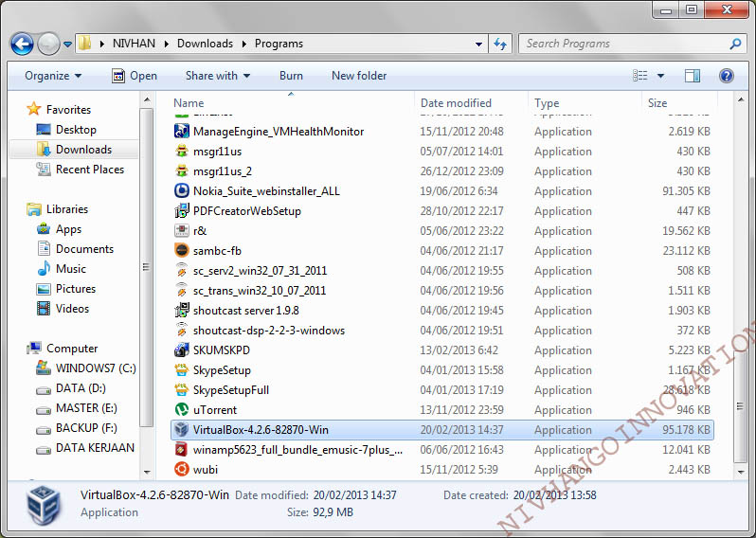Click the SkypeSetupFull file icon
This screenshot has height=538, width=756.
tap(181, 390)
